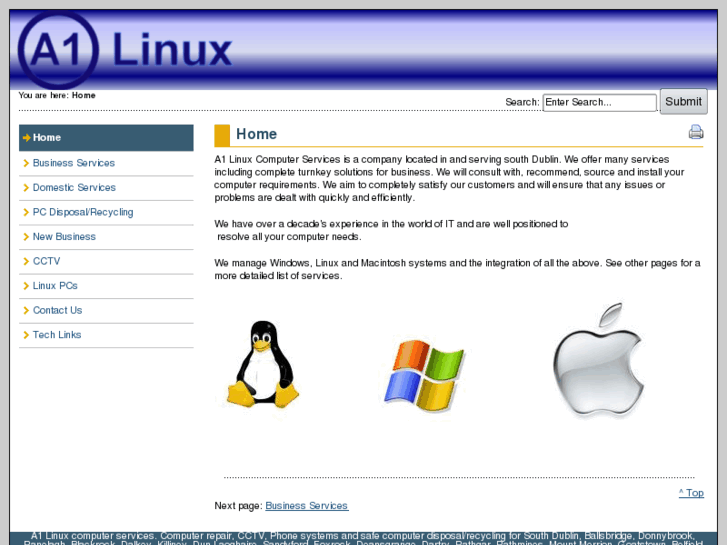This screenshot has width=727, height=545.
Task: Click the Tux penguin Linux image
Action: (x=262, y=364)
